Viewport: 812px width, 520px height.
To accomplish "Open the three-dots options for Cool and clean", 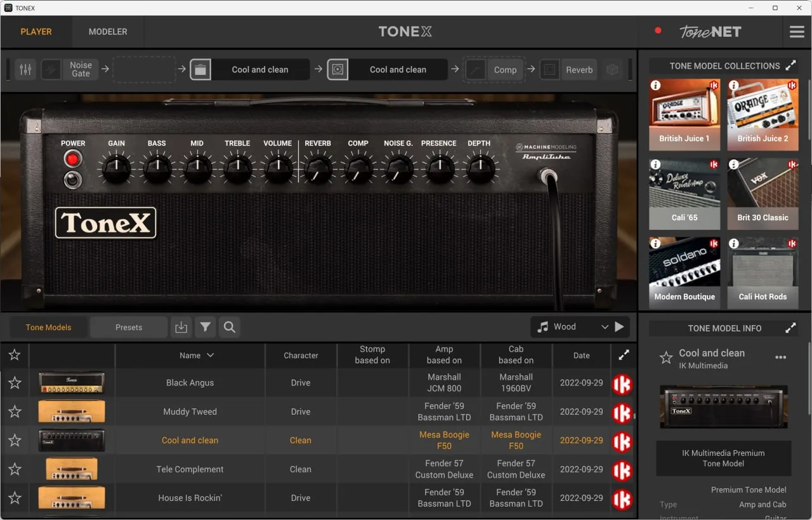I will (x=781, y=357).
